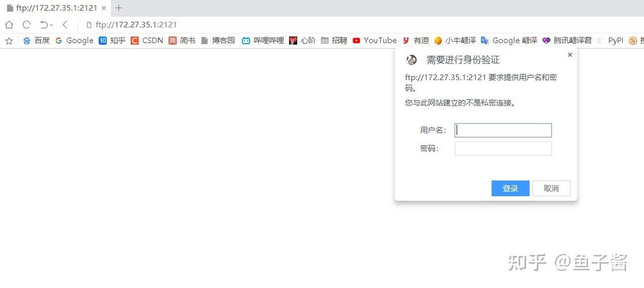Viewport: 644px width, 288px height.
Task: Click the undo/restore closed tab icon
Action: (x=44, y=25)
